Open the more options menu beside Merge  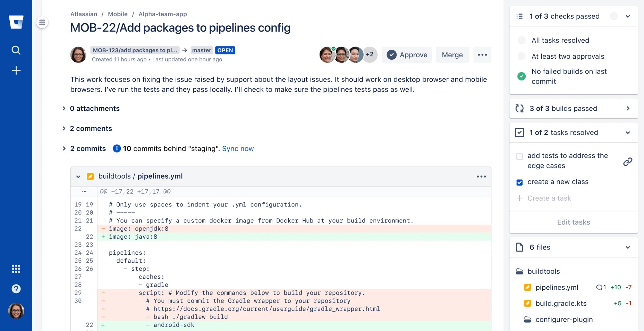point(482,54)
